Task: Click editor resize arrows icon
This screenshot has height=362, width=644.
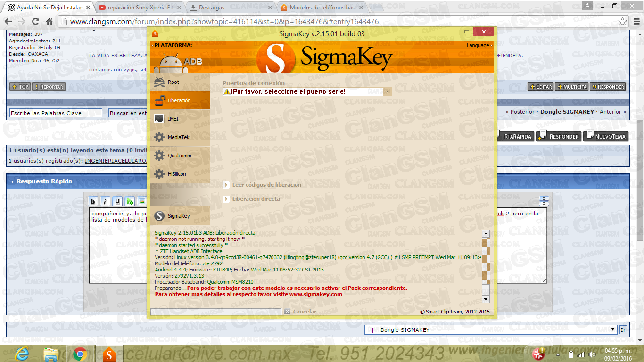Action: click(x=544, y=201)
